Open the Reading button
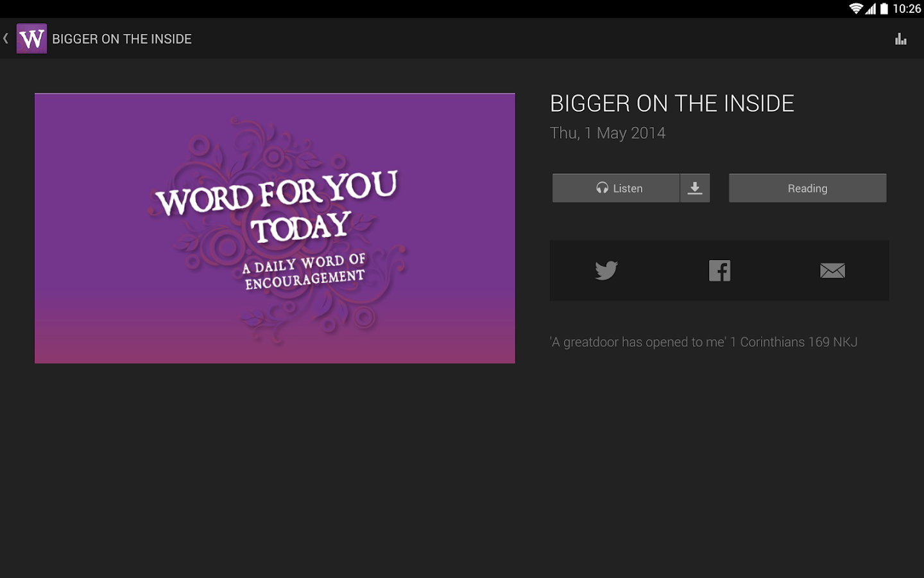Screen dimensions: 924x578 tap(807, 188)
